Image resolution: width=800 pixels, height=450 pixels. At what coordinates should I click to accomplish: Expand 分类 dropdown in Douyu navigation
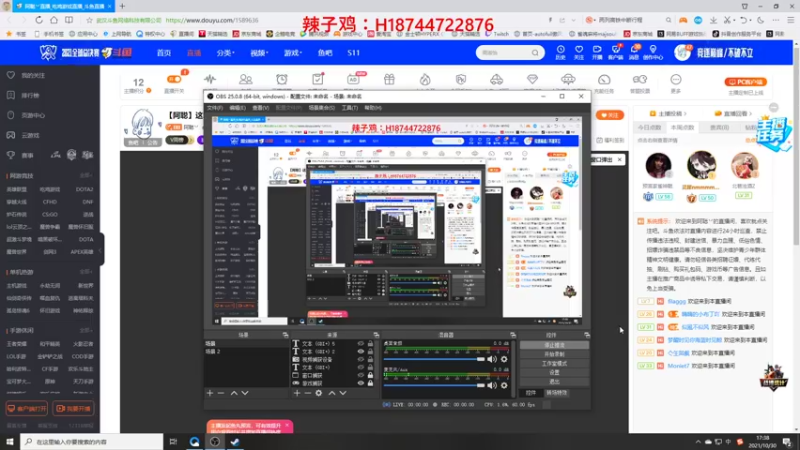225,53
